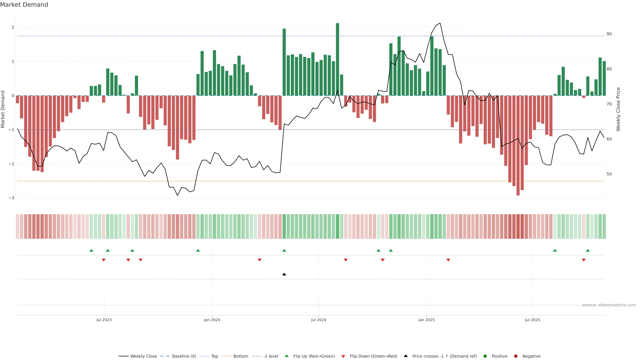Click the source: sharemaestro.com text
This screenshot has height=362, width=644.
coord(609,305)
